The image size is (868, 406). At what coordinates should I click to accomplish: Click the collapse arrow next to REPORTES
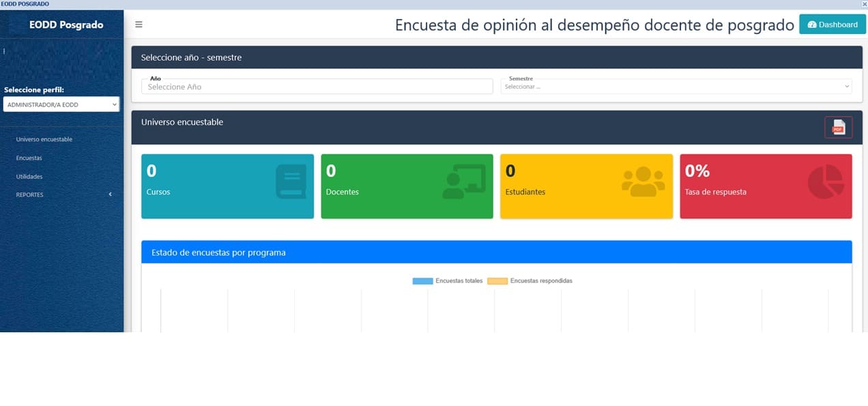[x=110, y=194]
